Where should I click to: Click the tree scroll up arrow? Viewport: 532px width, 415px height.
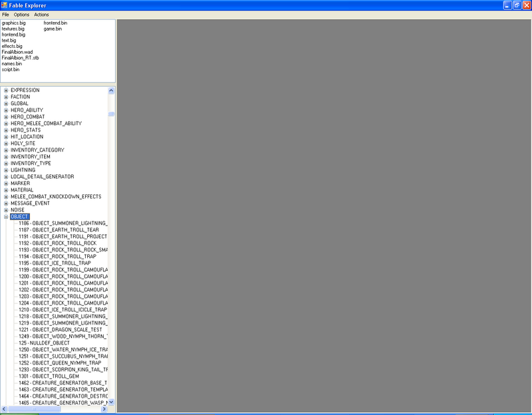pos(111,90)
